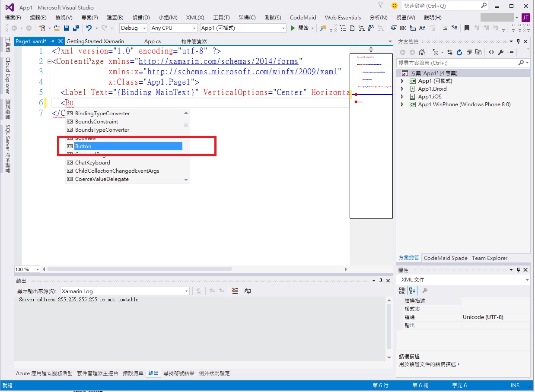Click Show All Files icon
The image size is (535, 392).
tap(478, 52)
